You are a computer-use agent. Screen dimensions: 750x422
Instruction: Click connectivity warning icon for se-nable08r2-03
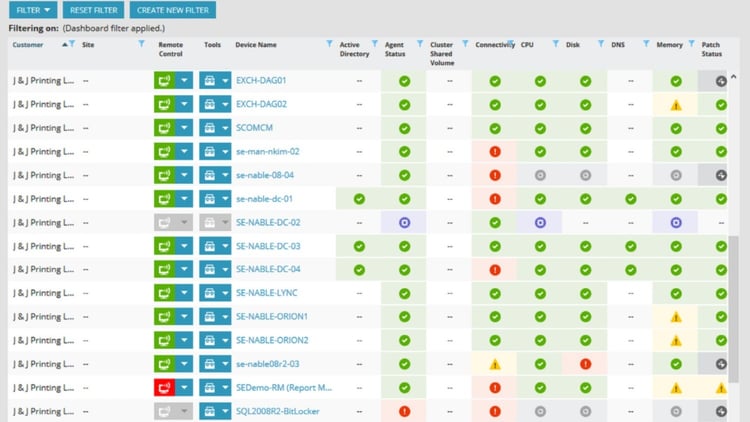[495, 365]
